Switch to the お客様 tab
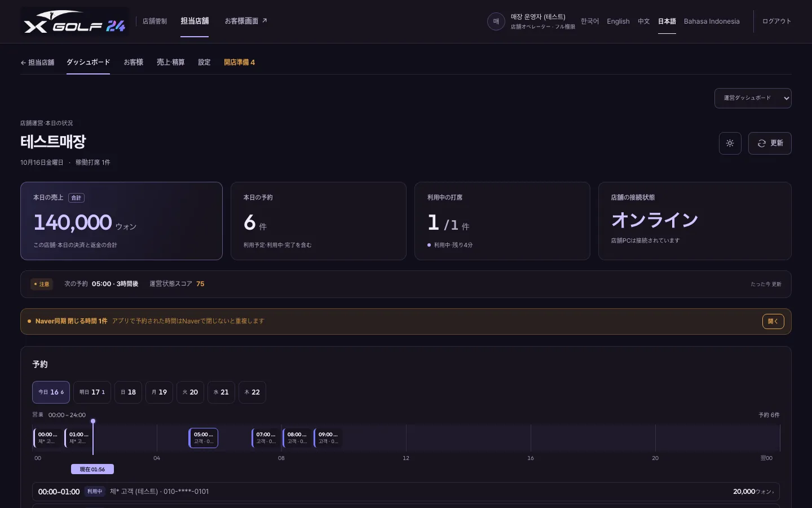This screenshot has height=508, width=812. pyautogui.click(x=134, y=63)
